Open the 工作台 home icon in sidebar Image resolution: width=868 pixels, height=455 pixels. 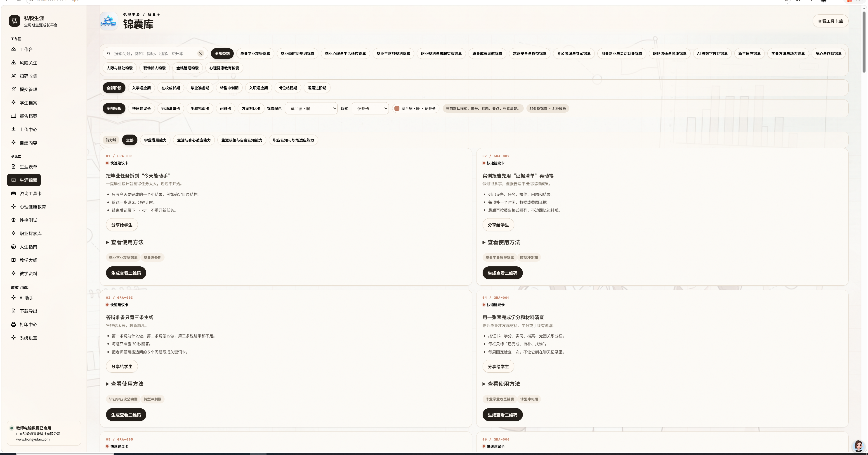click(x=14, y=49)
